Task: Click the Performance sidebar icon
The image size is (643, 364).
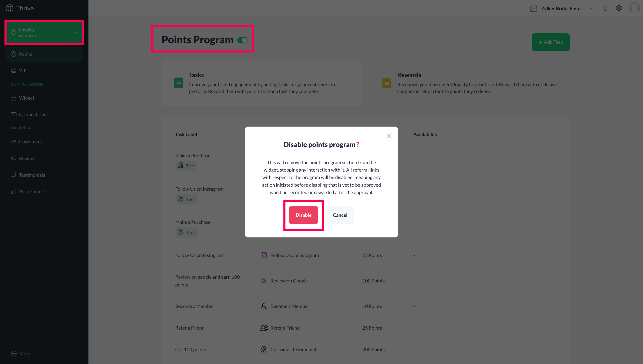Action: 14,191
